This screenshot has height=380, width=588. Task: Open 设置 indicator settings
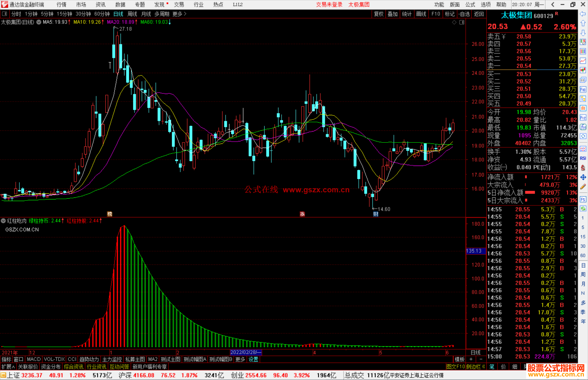tap(253, 359)
